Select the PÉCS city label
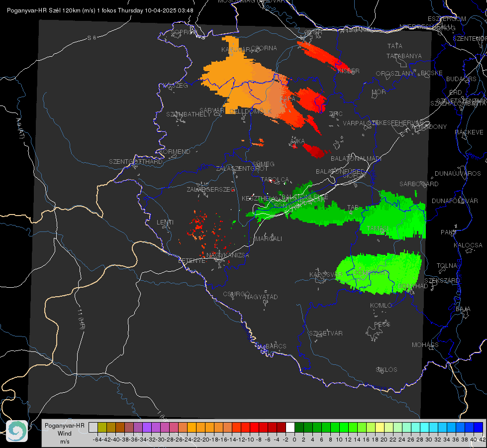Image resolution: width=487 pixels, height=448 pixels. point(382,324)
